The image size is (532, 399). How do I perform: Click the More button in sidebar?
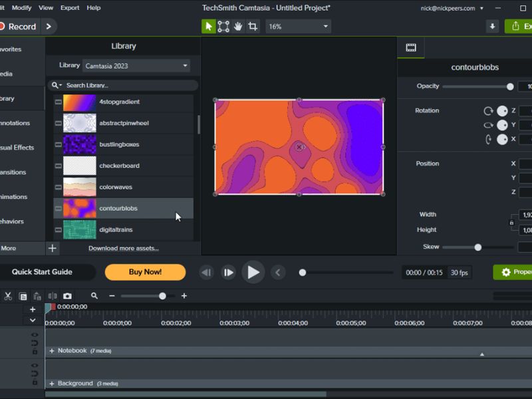coord(9,248)
